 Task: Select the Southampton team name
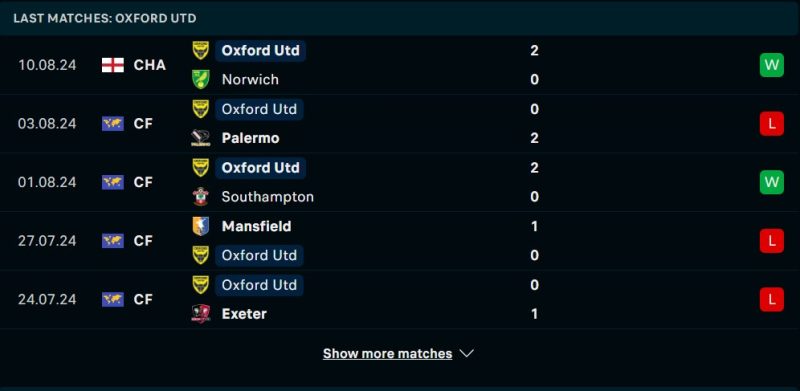267,197
